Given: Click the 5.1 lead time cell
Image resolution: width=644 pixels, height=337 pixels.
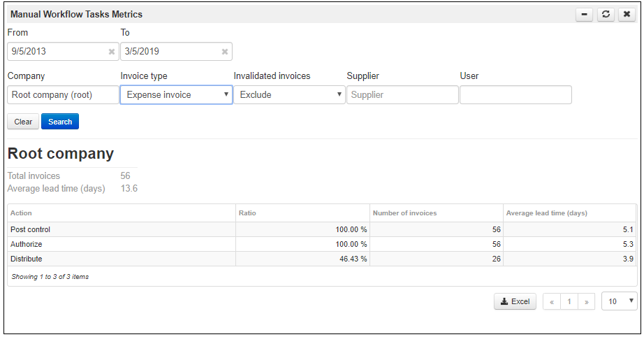Looking at the screenshot, I should coord(570,230).
